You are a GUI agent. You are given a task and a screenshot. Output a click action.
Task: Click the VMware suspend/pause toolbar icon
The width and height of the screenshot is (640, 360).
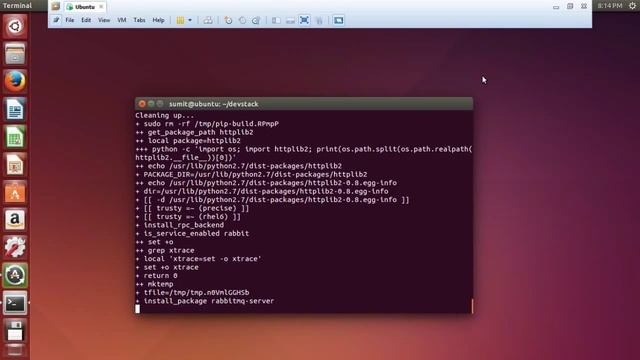click(x=180, y=20)
